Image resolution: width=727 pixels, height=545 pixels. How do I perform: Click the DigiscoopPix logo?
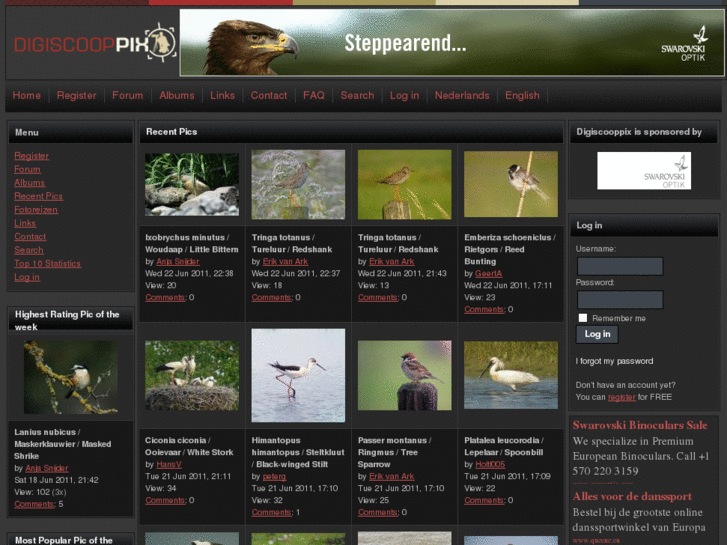point(95,44)
